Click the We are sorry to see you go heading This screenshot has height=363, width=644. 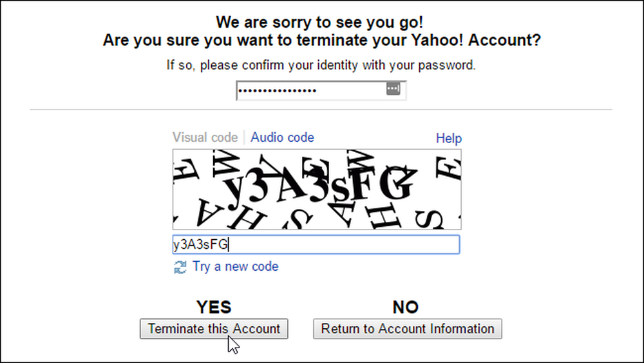319,22
